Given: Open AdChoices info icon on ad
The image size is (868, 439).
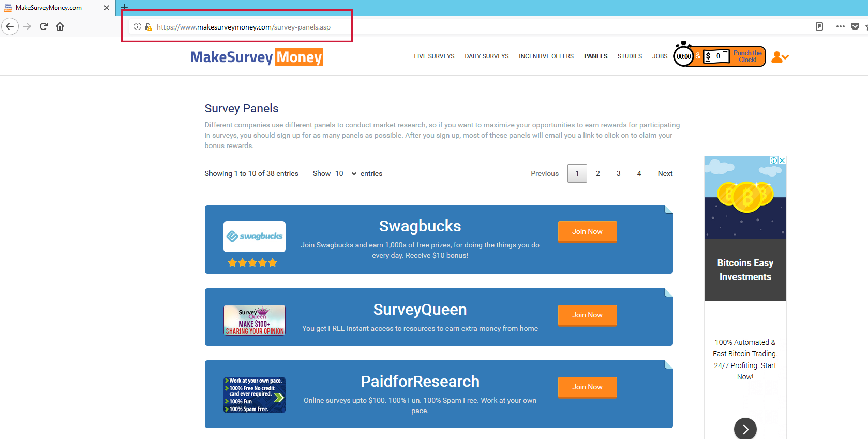Looking at the screenshot, I should pyautogui.click(x=774, y=160).
